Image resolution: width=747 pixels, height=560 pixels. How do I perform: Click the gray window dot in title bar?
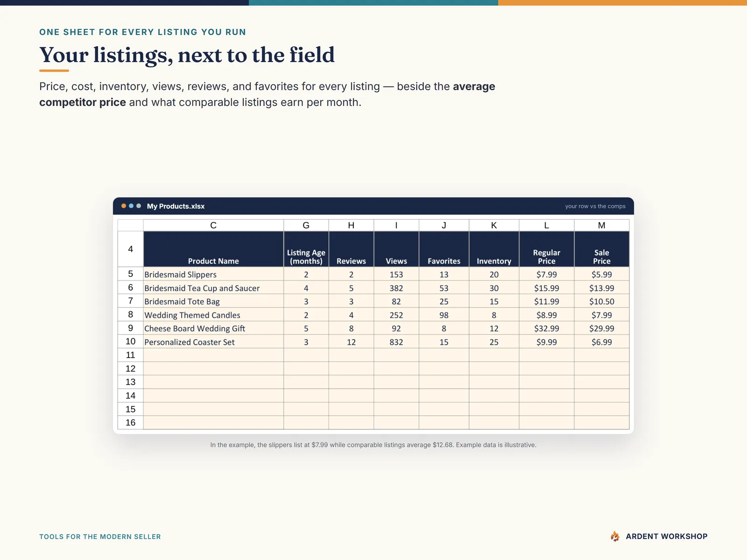(139, 206)
